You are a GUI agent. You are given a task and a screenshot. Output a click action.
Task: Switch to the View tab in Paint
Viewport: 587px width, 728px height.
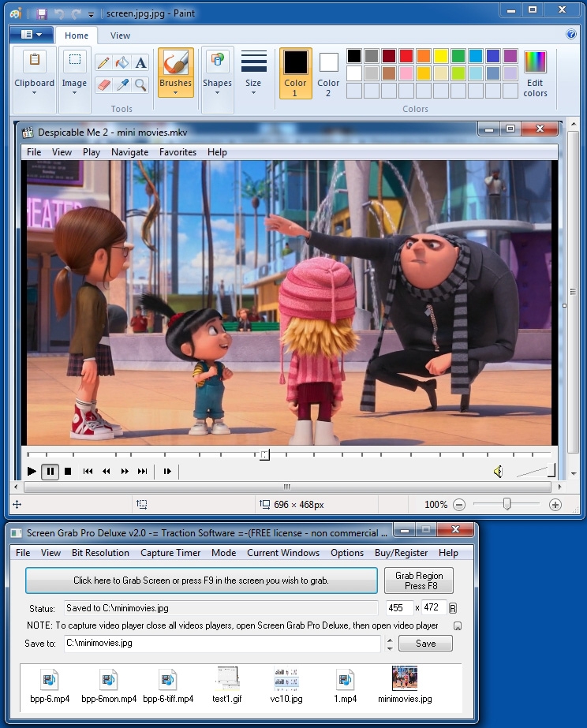click(120, 35)
